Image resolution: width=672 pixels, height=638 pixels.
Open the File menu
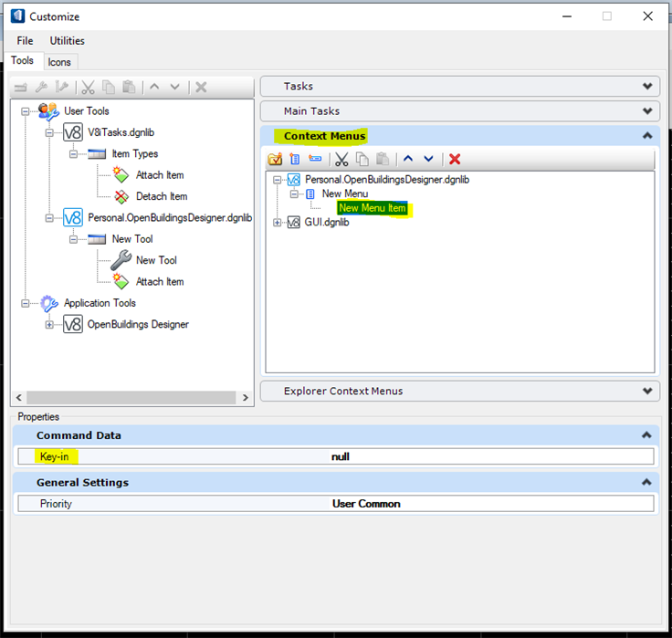[25, 41]
